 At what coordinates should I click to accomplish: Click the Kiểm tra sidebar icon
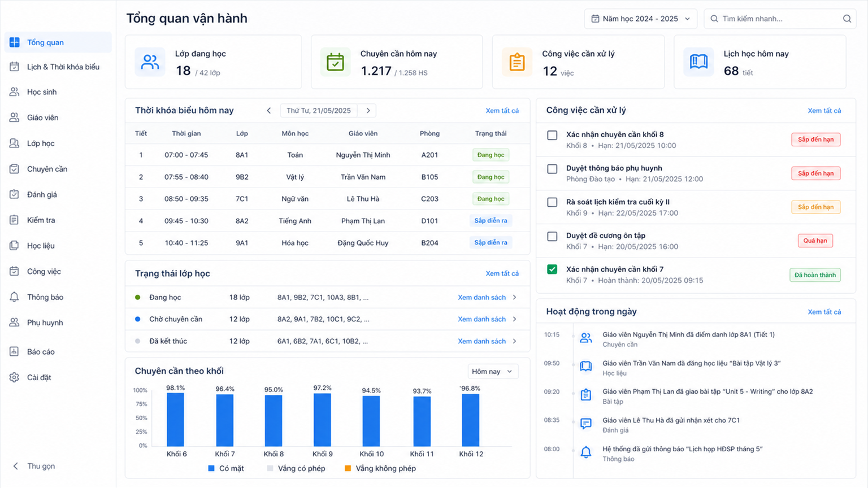(x=15, y=220)
